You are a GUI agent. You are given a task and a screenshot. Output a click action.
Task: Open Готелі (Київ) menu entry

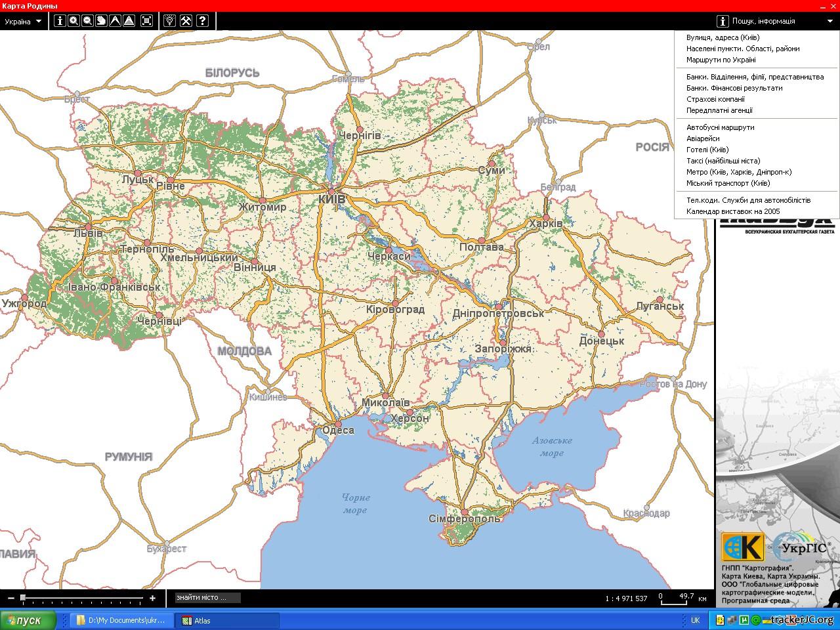pyautogui.click(x=707, y=150)
